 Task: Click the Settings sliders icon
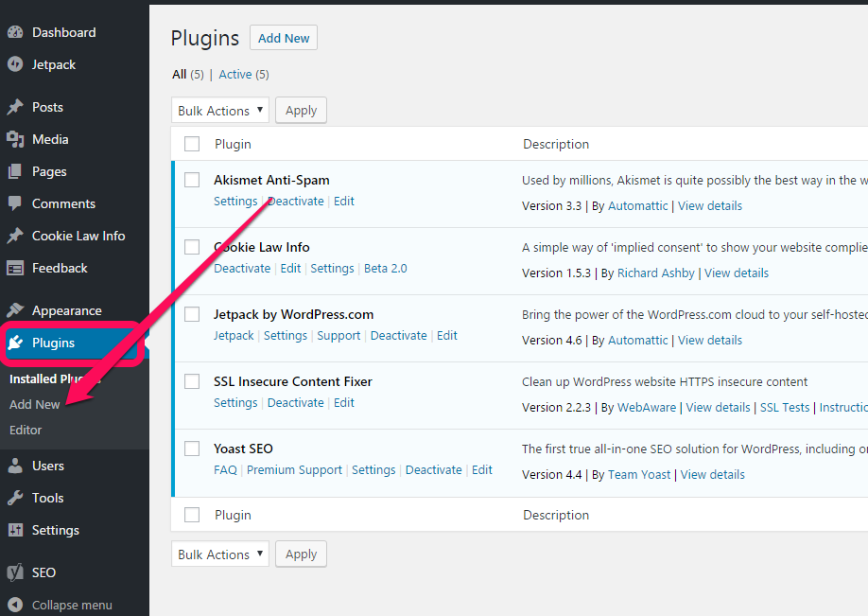pos(15,530)
